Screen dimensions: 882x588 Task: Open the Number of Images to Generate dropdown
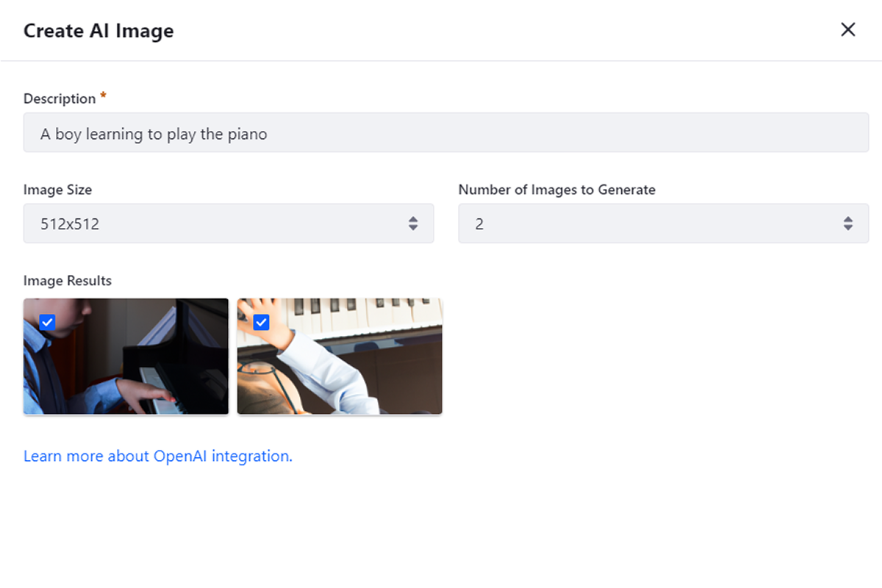(x=661, y=223)
